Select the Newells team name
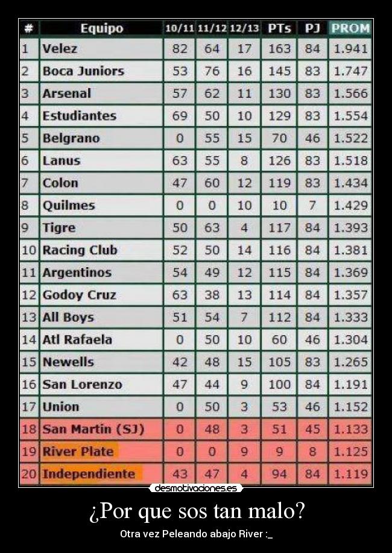Image resolution: width=392 pixels, height=553 pixels. click(x=68, y=362)
